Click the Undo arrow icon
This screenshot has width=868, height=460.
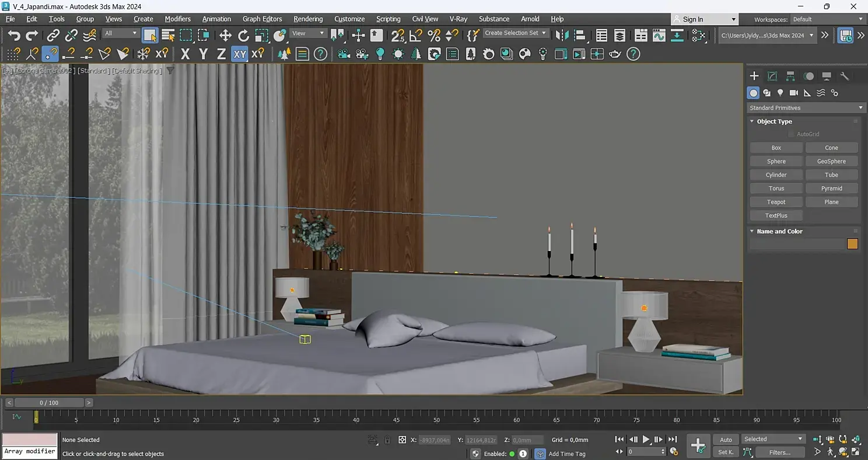click(14, 36)
